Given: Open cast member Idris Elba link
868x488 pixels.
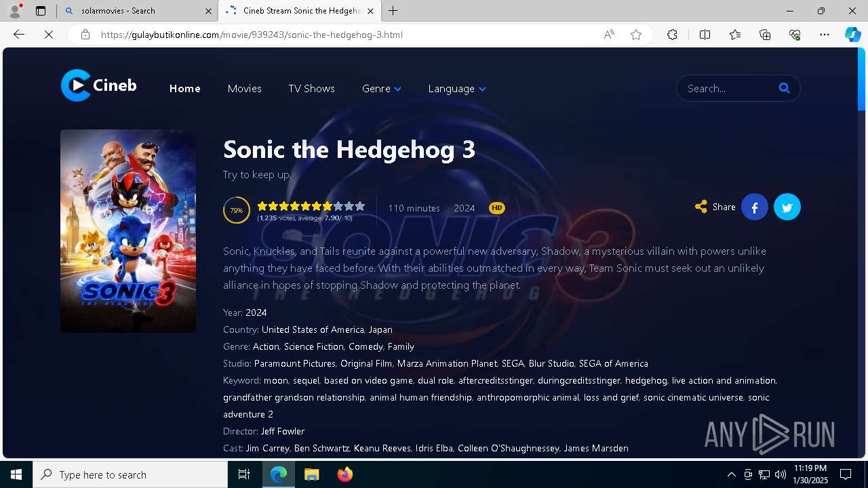Looking at the screenshot, I should 434,448.
